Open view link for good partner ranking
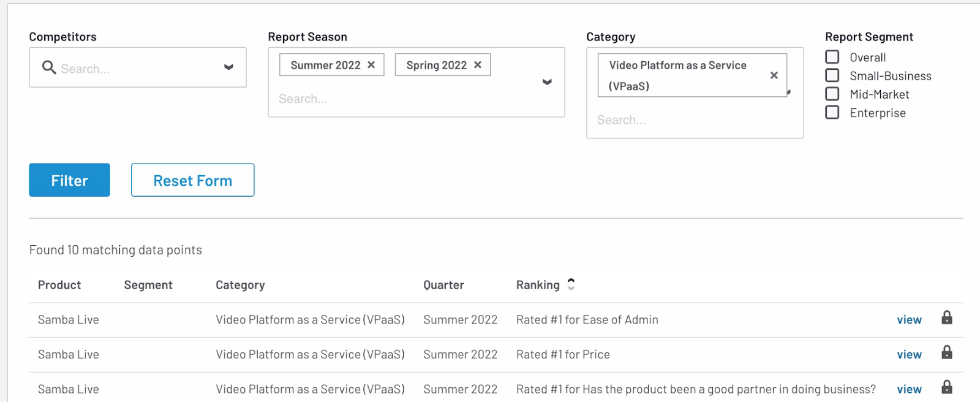Image resolution: width=980 pixels, height=402 pixels. [x=909, y=390]
